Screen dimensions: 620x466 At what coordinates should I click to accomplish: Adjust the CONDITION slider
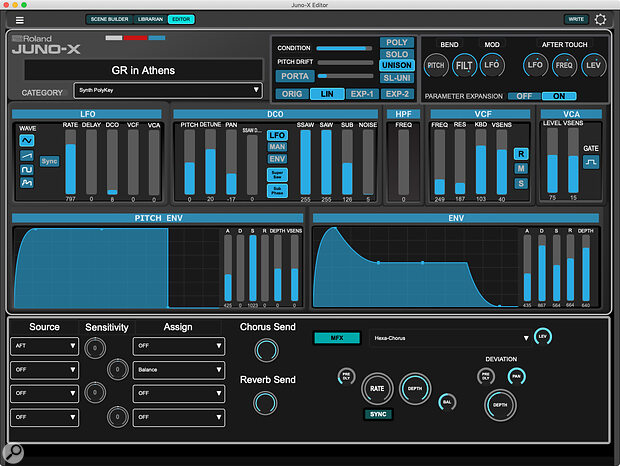click(x=344, y=48)
